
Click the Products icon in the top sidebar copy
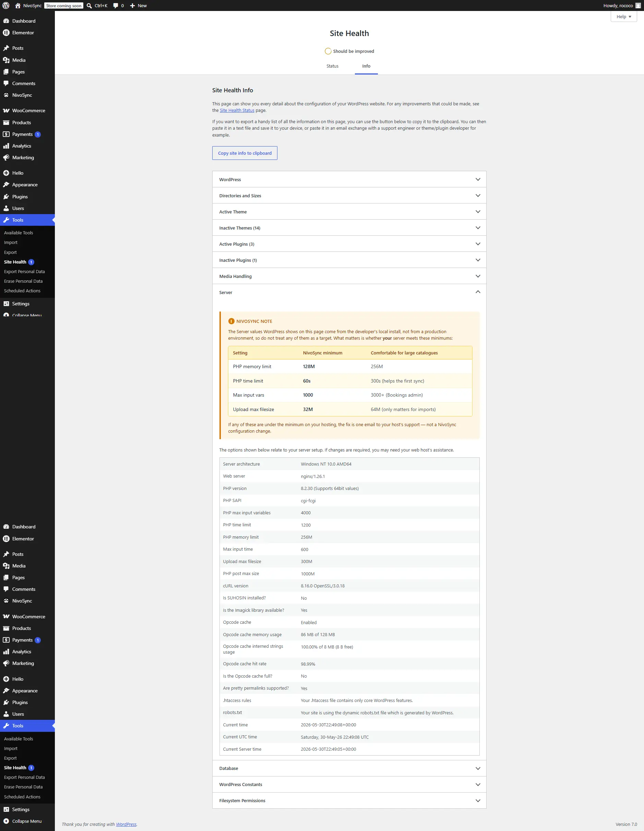pos(6,122)
